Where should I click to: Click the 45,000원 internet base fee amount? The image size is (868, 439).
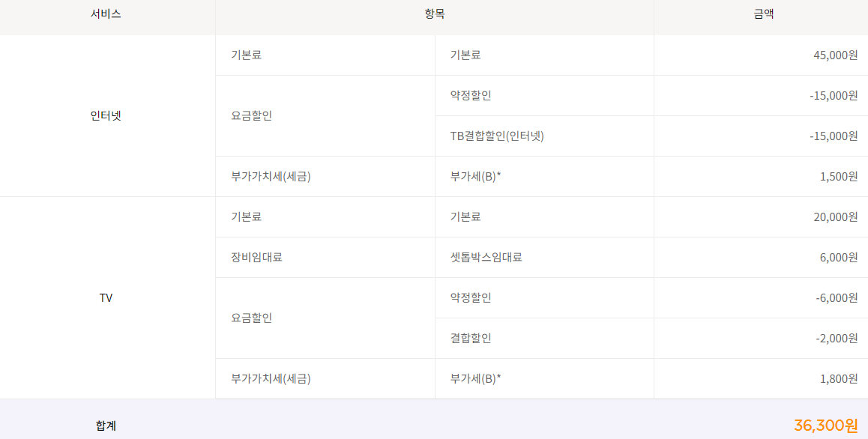coord(835,55)
